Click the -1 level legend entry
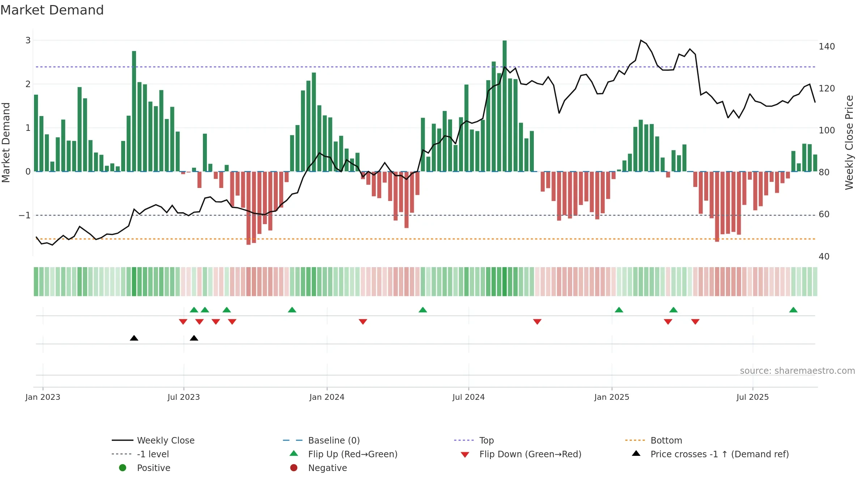868x488 pixels. coord(140,454)
